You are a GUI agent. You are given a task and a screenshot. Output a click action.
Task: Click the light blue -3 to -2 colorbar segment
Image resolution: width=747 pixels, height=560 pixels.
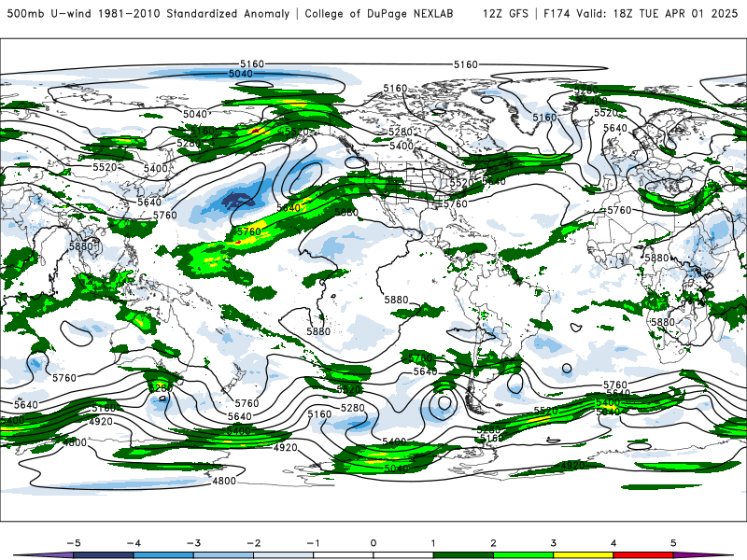(x=223, y=555)
